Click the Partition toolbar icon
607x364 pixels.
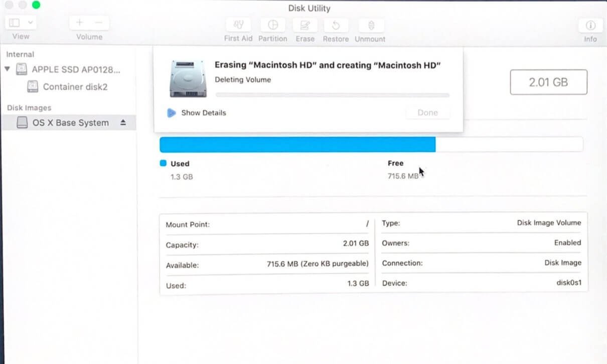click(x=273, y=25)
